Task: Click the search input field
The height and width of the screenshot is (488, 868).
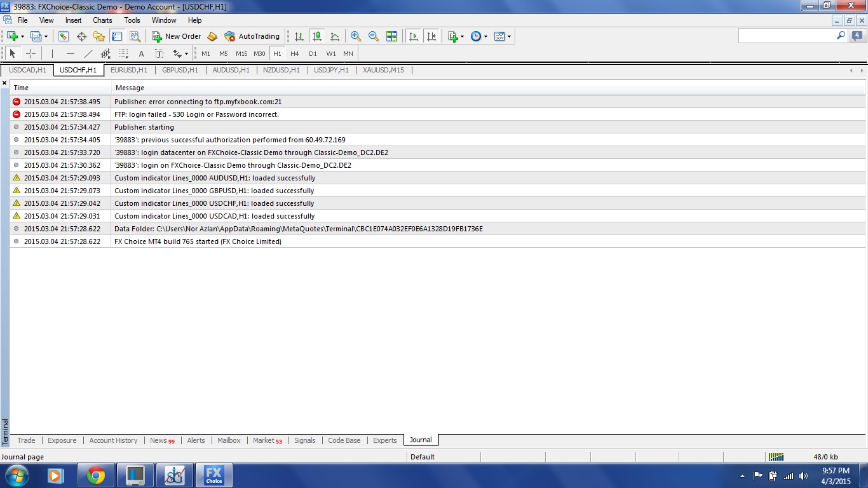Action: (787, 36)
